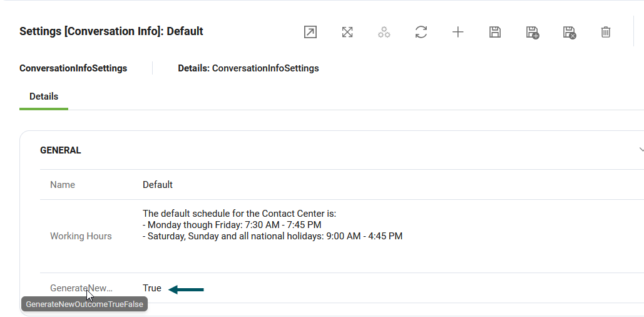Click the truncated GenerateNew... field label
The image size is (644, 317).
81,288
